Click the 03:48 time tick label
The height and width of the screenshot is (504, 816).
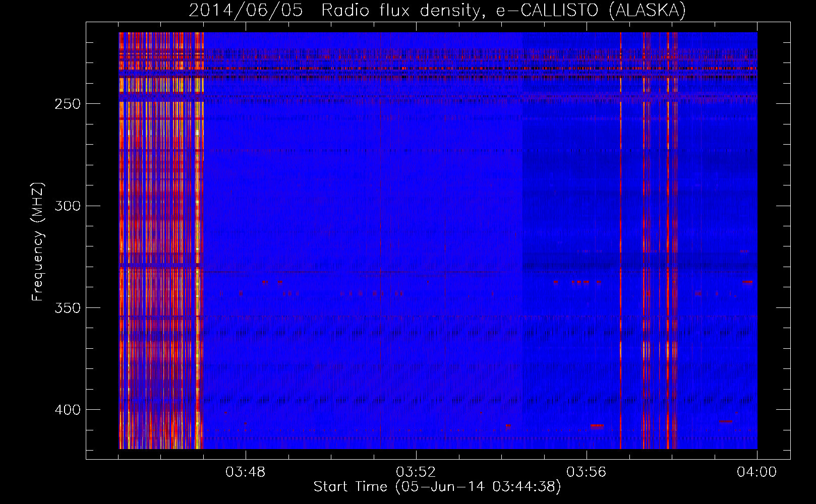[246, 472]
